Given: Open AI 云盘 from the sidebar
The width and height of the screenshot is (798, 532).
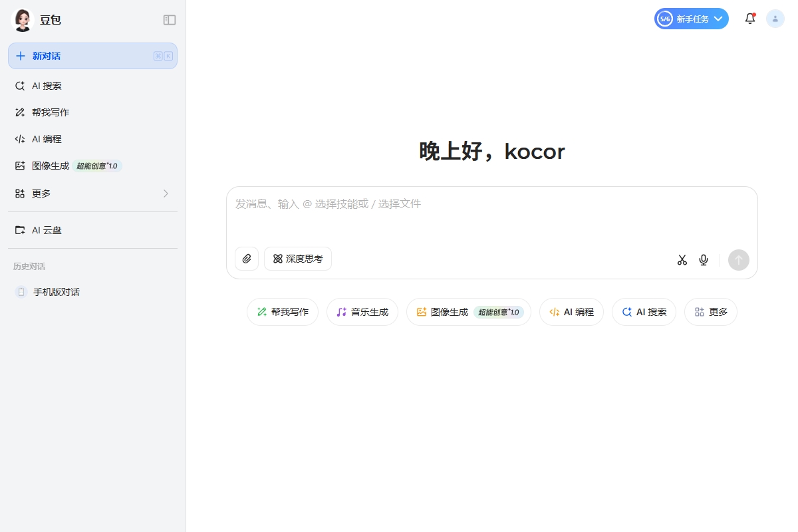Looking at the screenshot, I should coord(47,230).
